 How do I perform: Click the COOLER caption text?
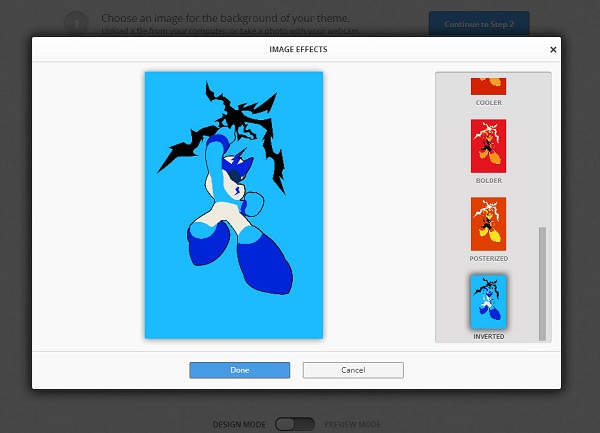[x=488, y=102]
